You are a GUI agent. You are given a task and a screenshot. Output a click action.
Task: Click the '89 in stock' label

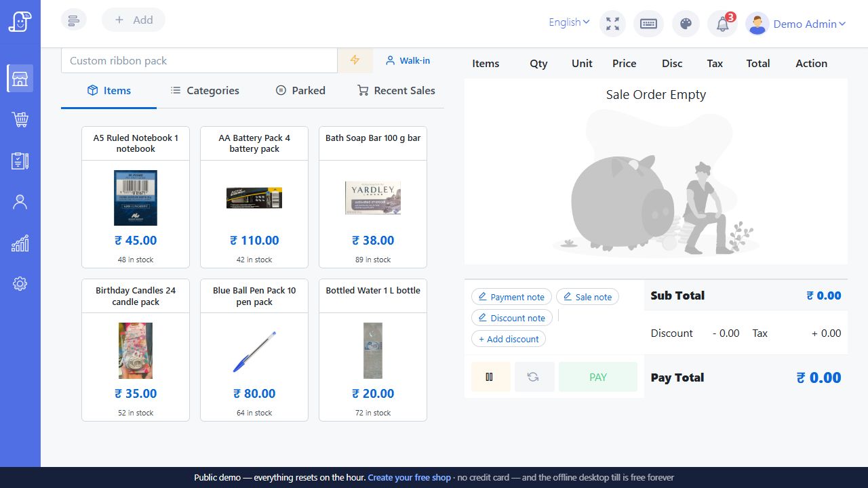tap(373, 260)
